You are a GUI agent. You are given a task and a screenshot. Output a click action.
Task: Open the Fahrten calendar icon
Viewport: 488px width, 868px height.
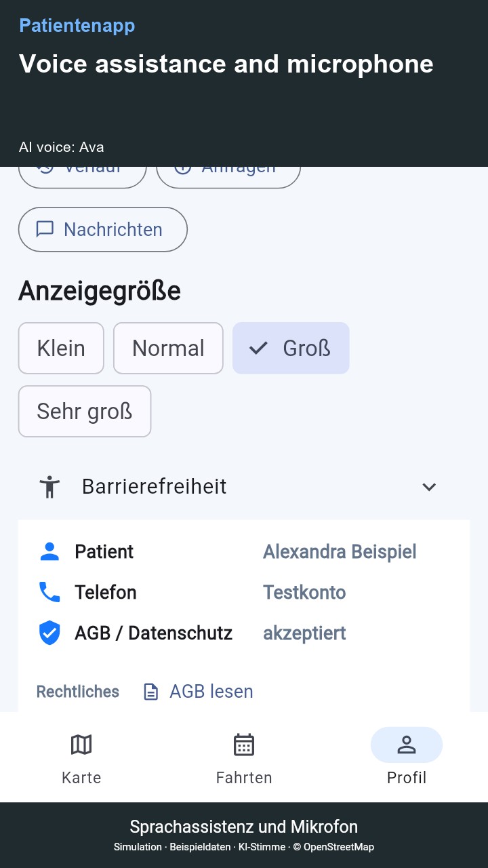pos(244,745)
